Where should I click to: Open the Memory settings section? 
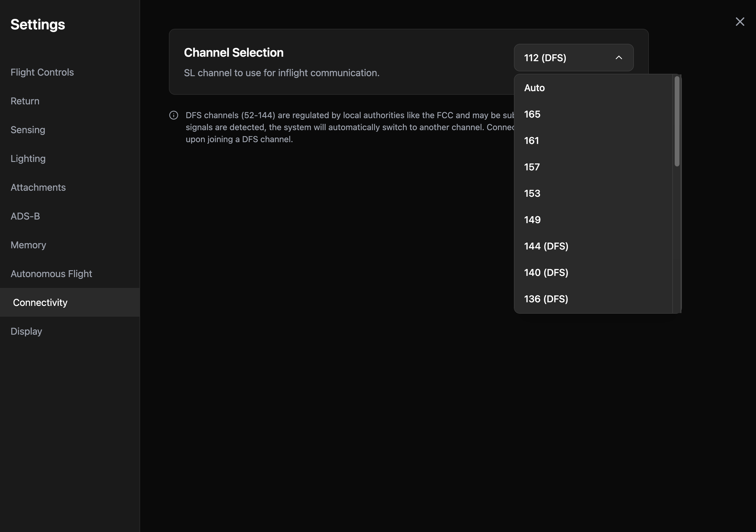click(70, 245)
